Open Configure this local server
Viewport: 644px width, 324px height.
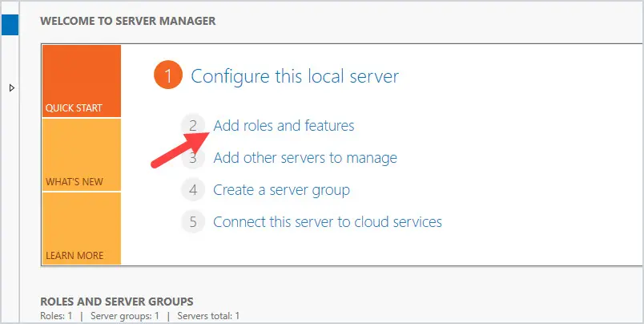pyautogui.click(x=295, y=76)
